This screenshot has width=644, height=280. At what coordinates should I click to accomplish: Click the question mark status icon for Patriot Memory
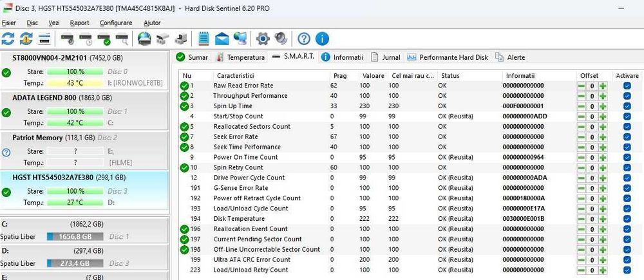click(x=6, y=153)
